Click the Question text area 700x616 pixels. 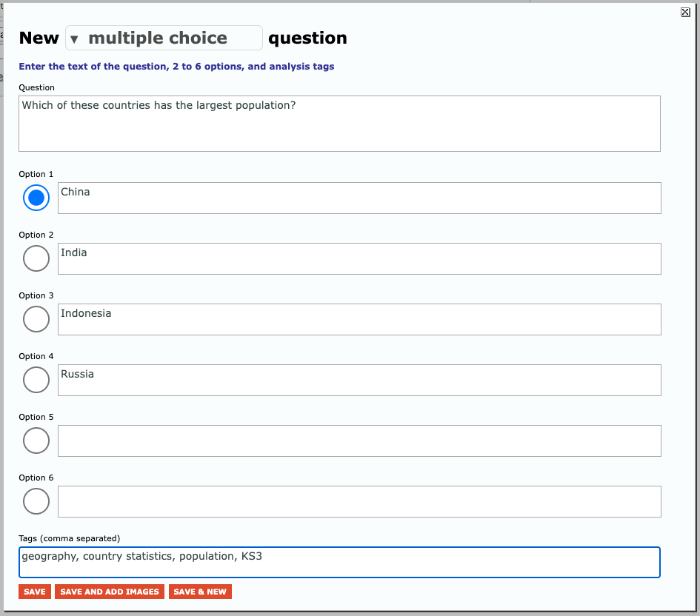[x=339, y=124]
